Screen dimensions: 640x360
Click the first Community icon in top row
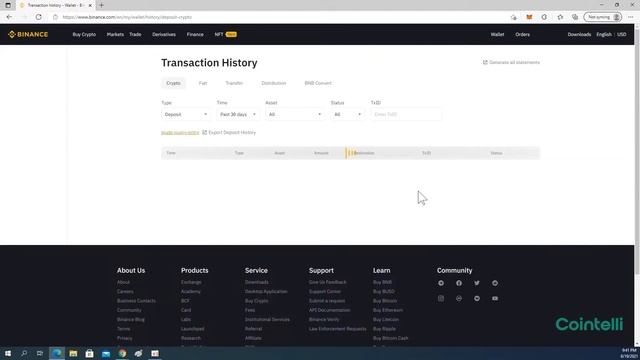[x=441, y=283]
